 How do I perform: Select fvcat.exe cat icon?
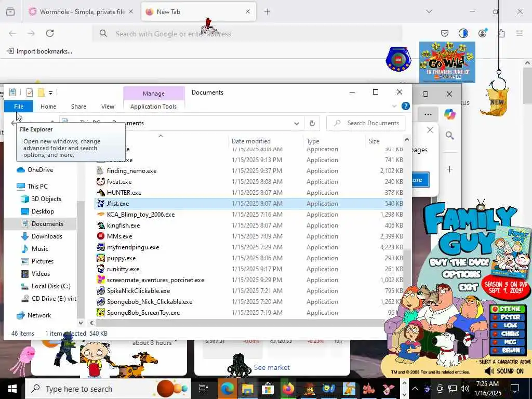coord(100,181)
